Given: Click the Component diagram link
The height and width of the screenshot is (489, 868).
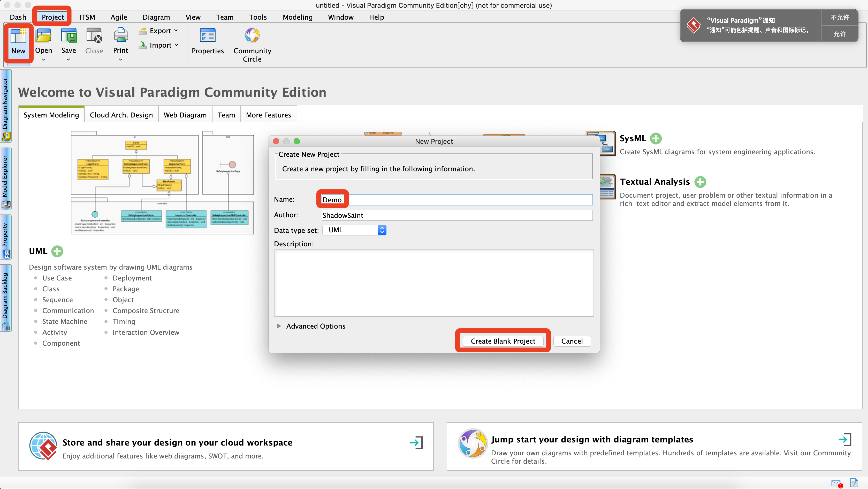Looking at the screenshot, I should click(61, 343).
